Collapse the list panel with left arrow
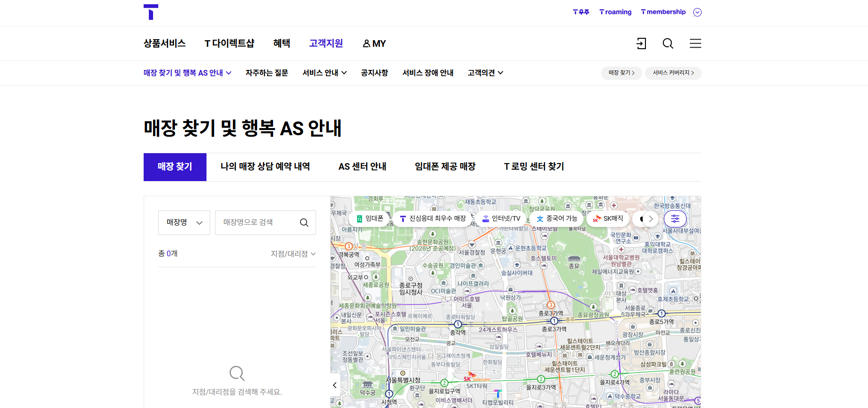 tap(335, 385)
